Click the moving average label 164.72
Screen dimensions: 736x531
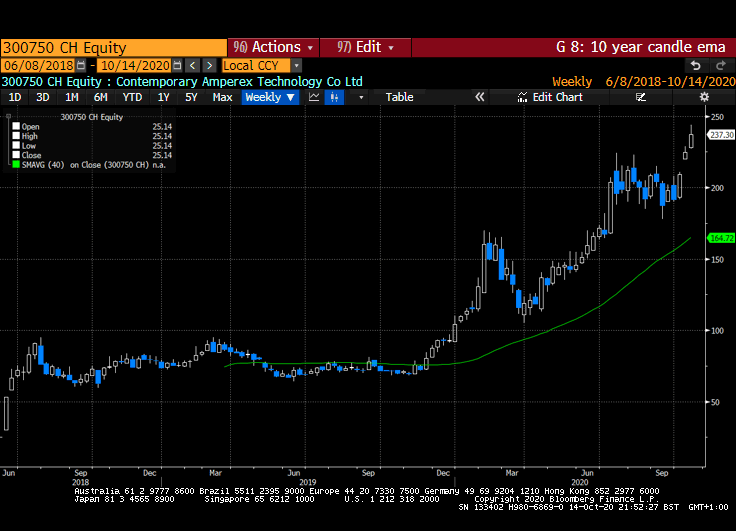[721, 238]
